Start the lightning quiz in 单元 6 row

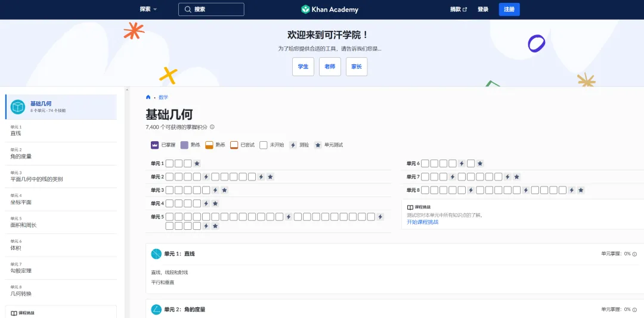point(462,163)
